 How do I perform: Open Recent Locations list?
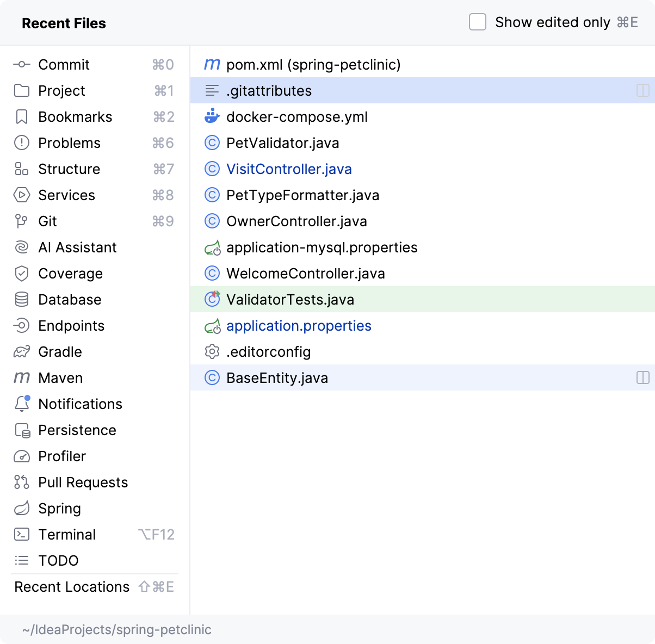[x=72, y=587]
